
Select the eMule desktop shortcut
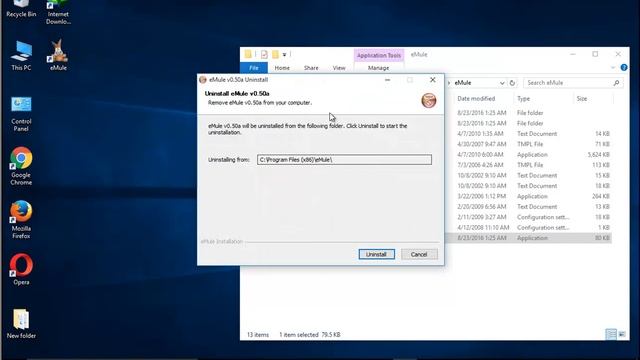pos(58,55)
